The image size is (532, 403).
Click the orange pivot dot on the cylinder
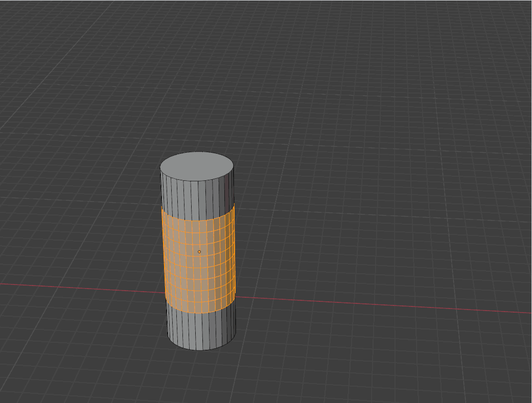click(199, 252)
